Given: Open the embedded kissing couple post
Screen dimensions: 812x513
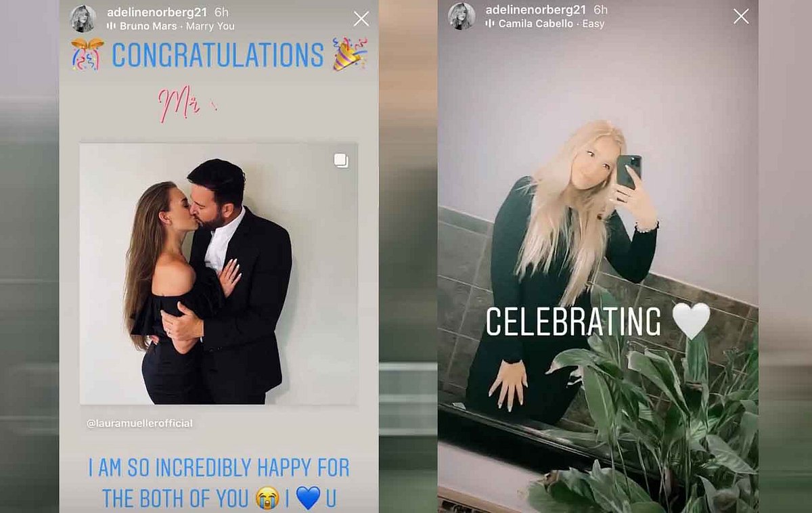Looking at the screenshot, I should pos(219,274).
